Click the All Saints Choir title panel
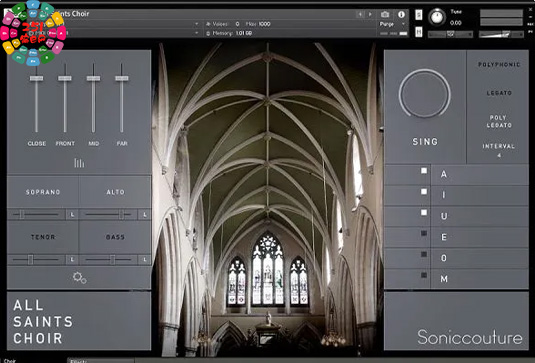 click(x=79, y=321)
